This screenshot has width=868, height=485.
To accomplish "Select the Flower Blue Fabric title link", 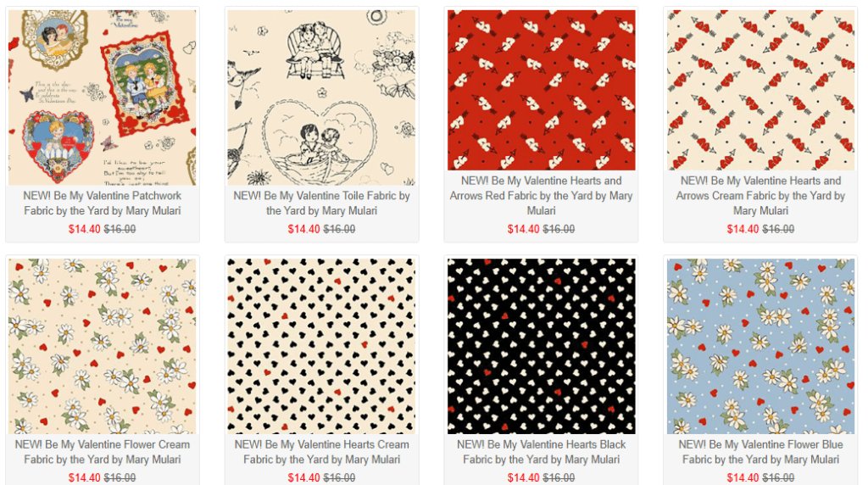I will (760, 452).
